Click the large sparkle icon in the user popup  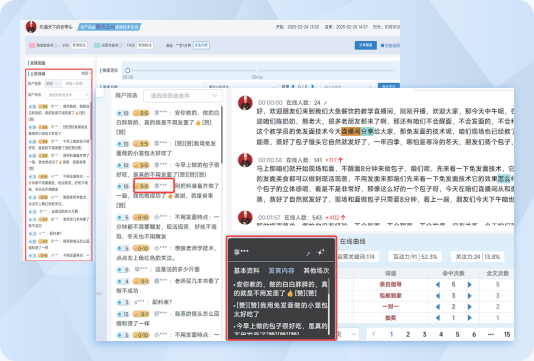click(321, 252)
